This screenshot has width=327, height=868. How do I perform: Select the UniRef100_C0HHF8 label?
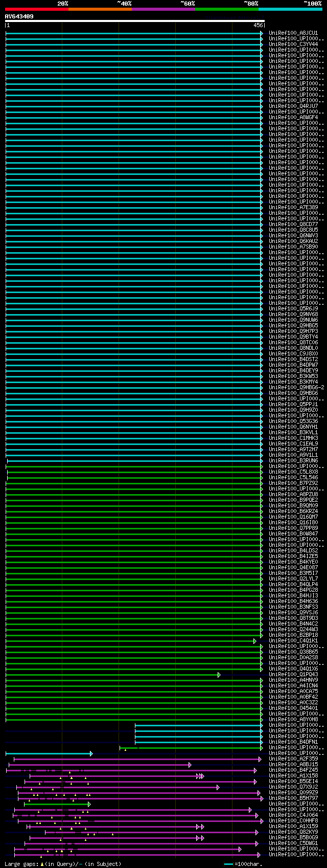tap(293, 821)
